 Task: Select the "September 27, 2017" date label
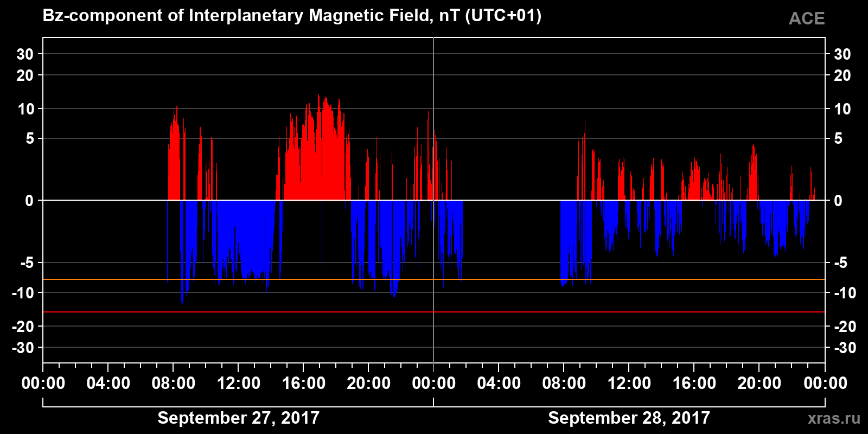(238, 418)
